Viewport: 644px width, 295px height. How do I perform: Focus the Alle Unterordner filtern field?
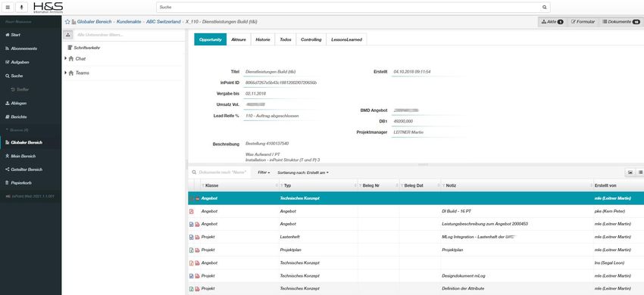point(129,35)
